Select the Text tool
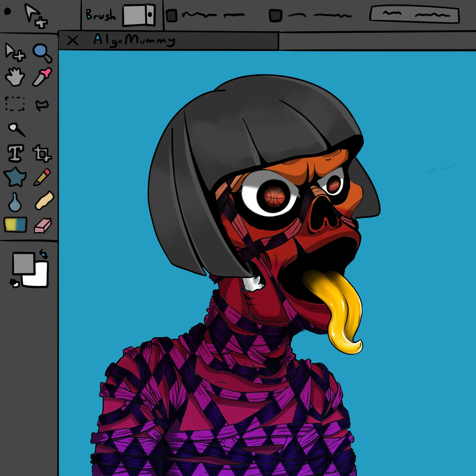 16,153
